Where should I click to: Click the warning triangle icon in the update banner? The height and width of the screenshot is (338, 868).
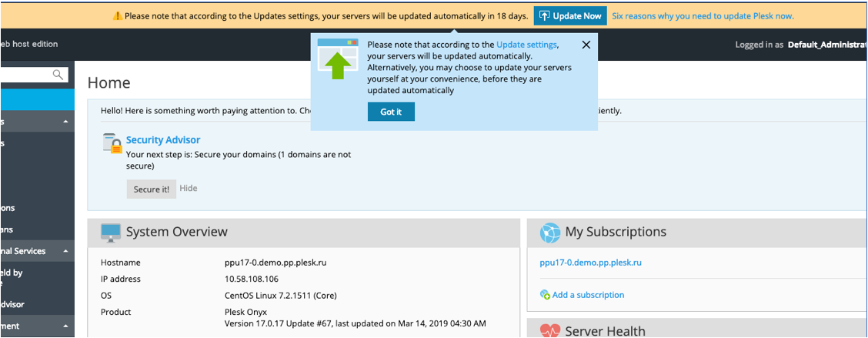point(118,16)
